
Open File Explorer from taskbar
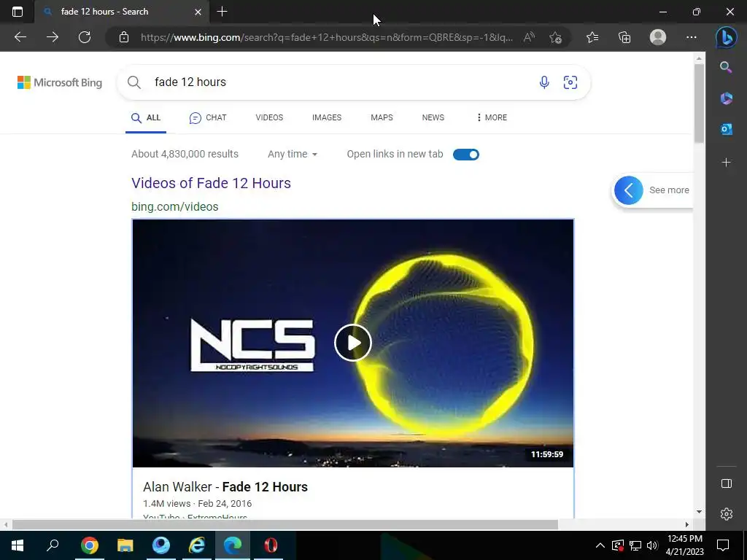[x=125, y=545]
